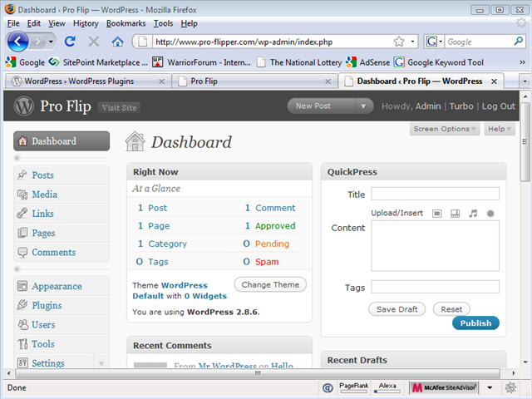Viewport: 532px width, 399px height.
Task: Add media via the QuickPress starburst icon
Action: (x=490, y=214)
